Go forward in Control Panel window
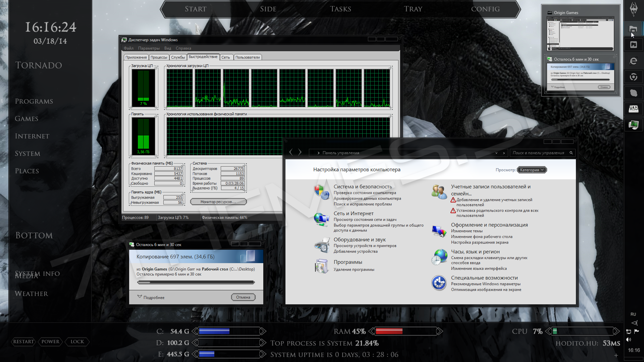 pyautogui.click(x=300, y=153)
